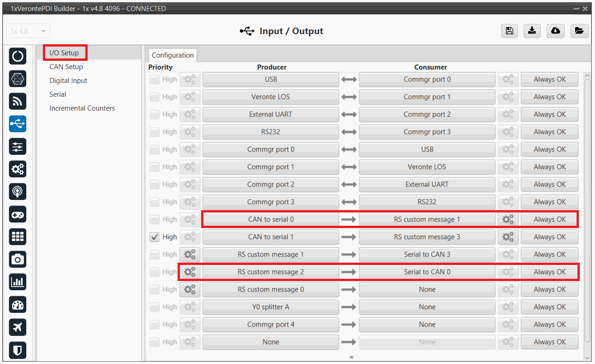Open the sliders control icon in sidebar
Viewport: 595px width, 364px height.
pyautogui.click(x=18, y=147)
